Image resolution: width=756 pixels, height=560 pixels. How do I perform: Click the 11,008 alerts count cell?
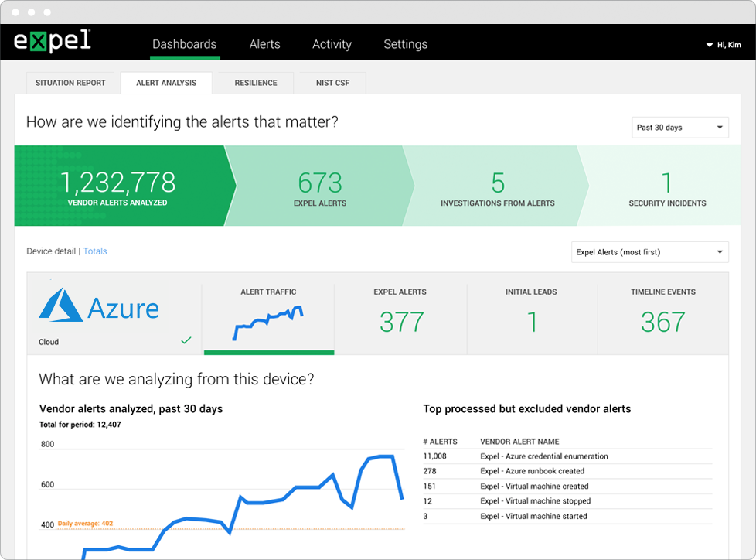[435, 456]
